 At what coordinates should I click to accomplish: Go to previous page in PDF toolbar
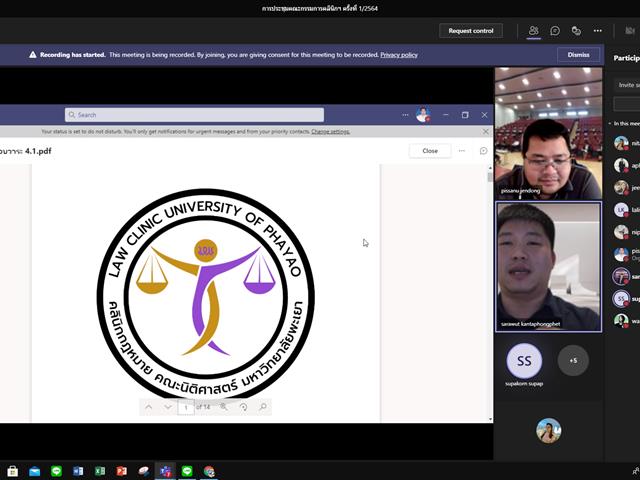click(x=149, y=407)
